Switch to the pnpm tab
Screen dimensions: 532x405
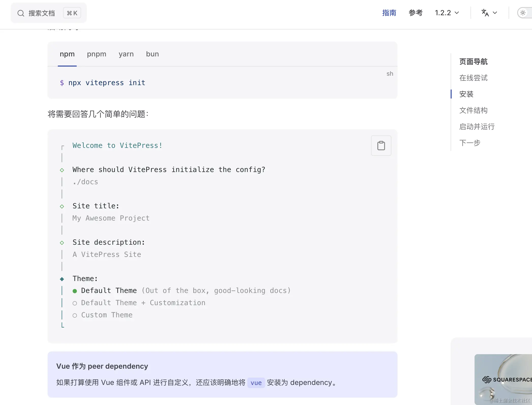96,54
